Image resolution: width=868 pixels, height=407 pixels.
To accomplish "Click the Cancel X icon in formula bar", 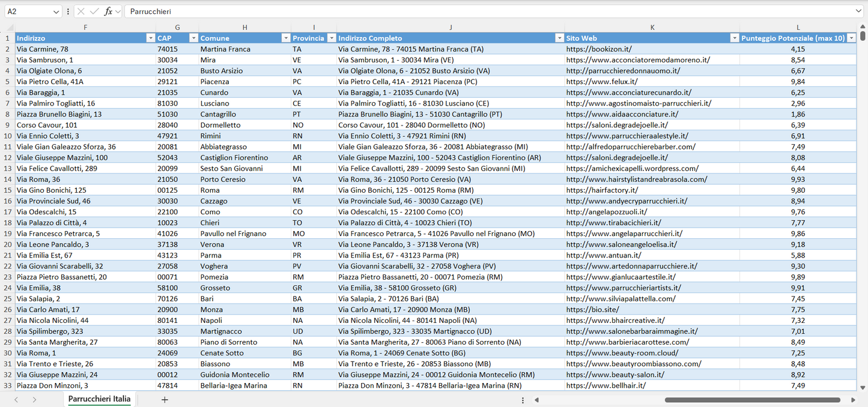I will pyautogui.click(x=81, y=11).
